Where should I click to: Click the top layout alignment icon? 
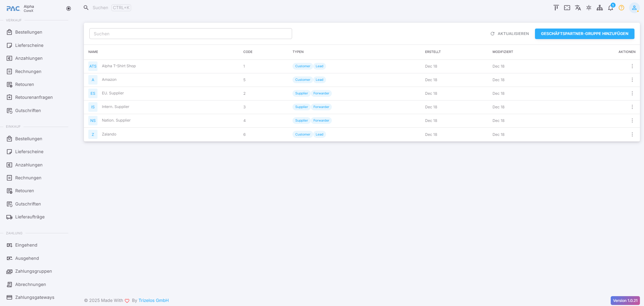(556, 8)
